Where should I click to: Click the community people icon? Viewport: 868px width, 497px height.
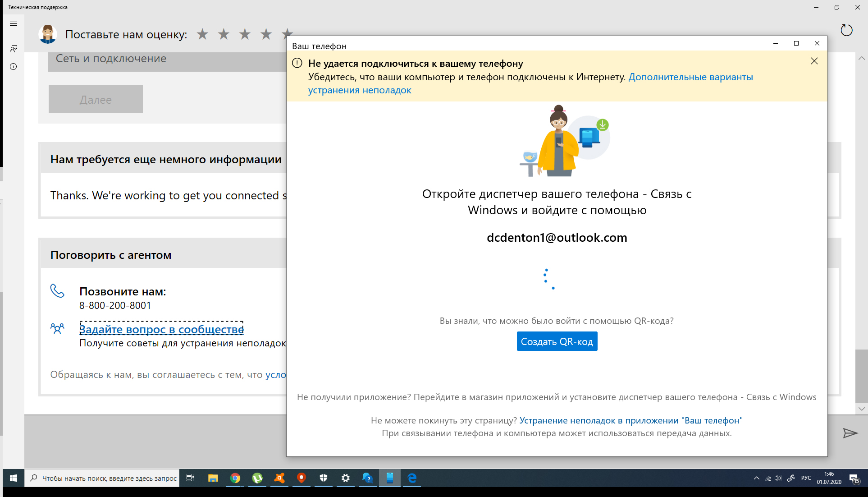(57, 328)
